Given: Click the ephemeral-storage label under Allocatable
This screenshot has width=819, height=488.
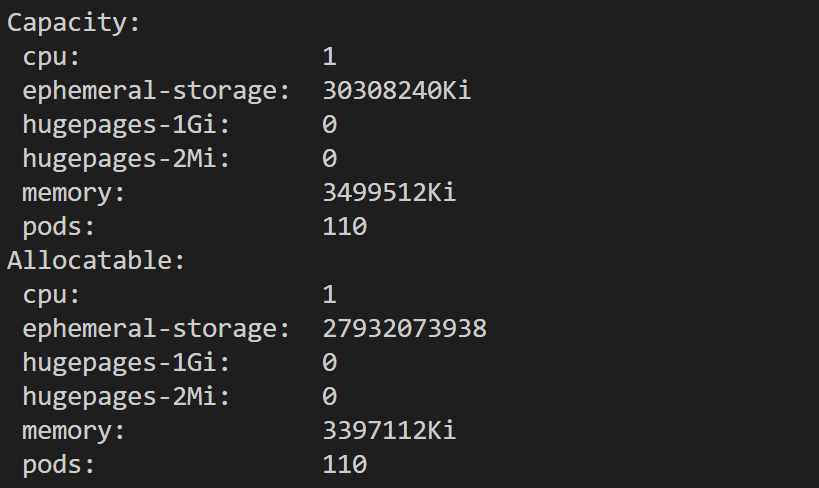Looking at the screenshot, I should (157, 329).
